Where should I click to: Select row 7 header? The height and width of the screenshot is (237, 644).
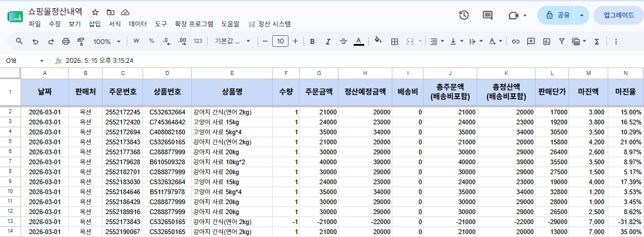point(11,162)
